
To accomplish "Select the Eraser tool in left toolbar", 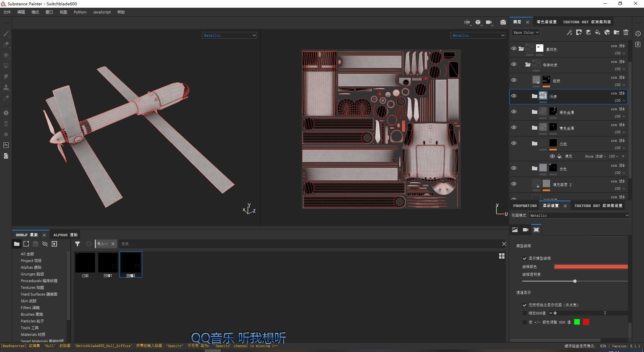I will [x=6, y=44].
